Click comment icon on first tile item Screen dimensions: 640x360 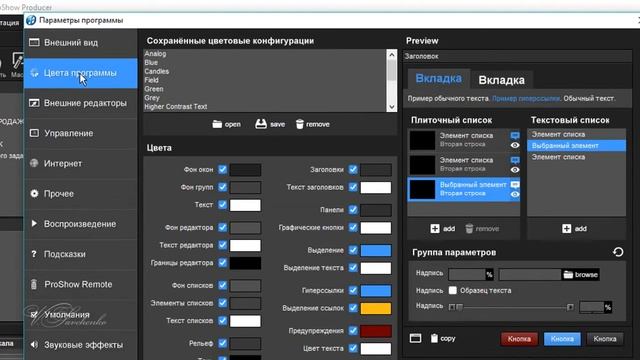(x=515, y=136)
